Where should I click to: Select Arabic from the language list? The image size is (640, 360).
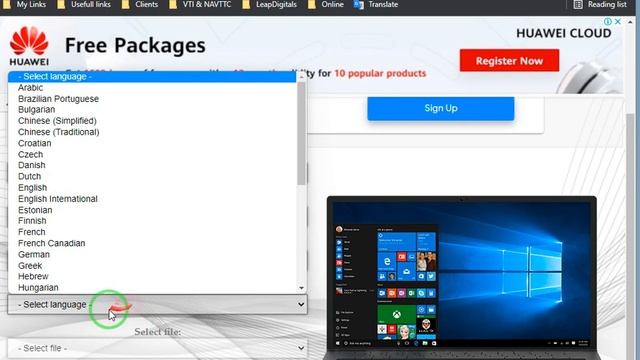152,88
